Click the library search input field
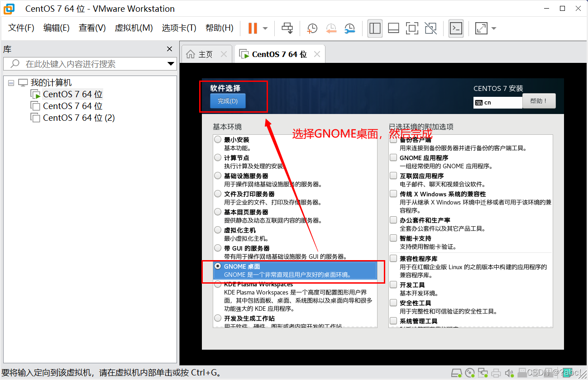Screen dimensions: 588x380 [x=89, y=64]
